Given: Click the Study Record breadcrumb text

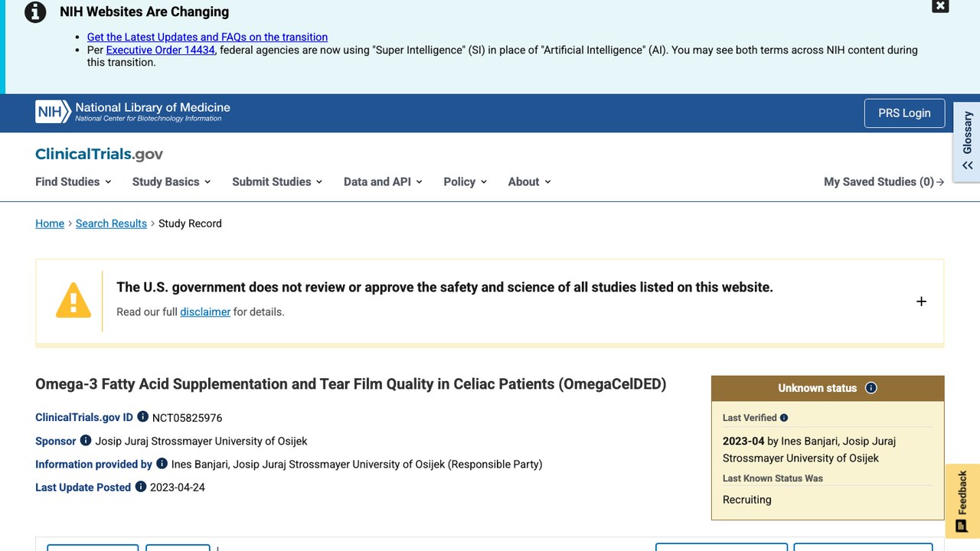Looking at the screenshot, I should [190, 223].
